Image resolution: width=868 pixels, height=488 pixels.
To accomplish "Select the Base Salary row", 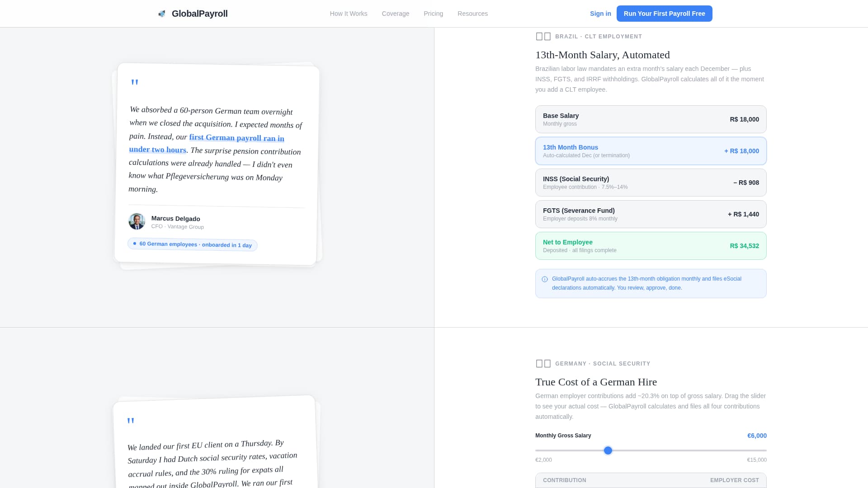I will point(651,119).
